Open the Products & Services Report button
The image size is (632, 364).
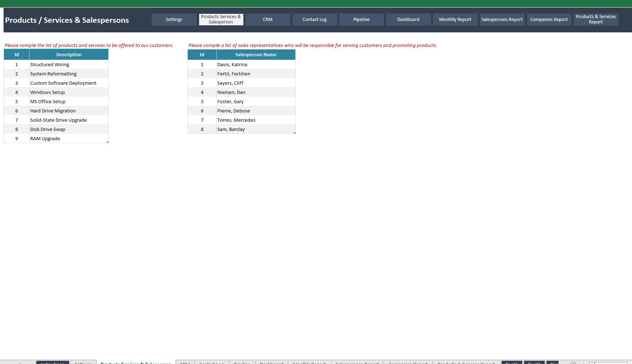(x=596, y=20)
